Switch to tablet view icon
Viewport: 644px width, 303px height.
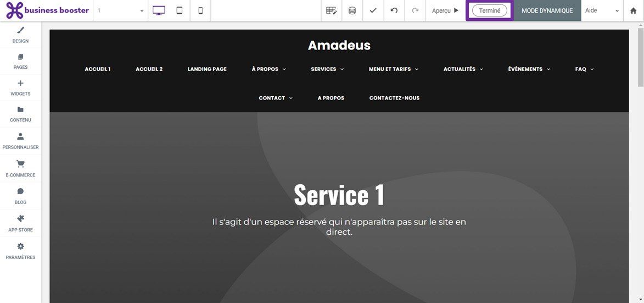(x=180, y=10)
